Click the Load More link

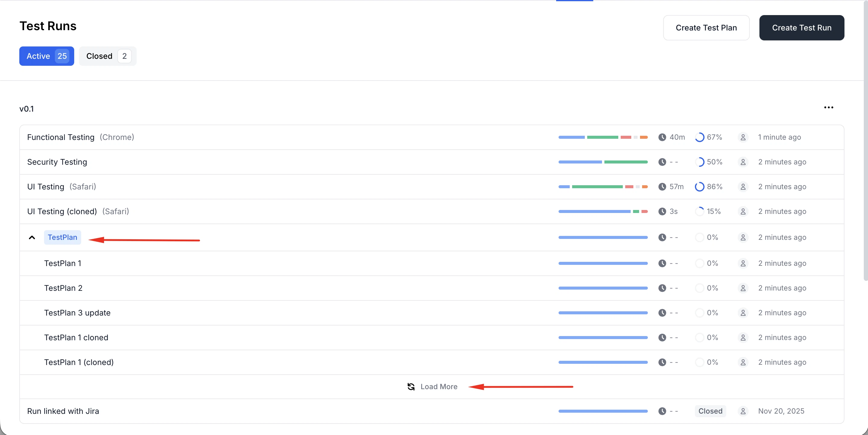tap(439, 386)
